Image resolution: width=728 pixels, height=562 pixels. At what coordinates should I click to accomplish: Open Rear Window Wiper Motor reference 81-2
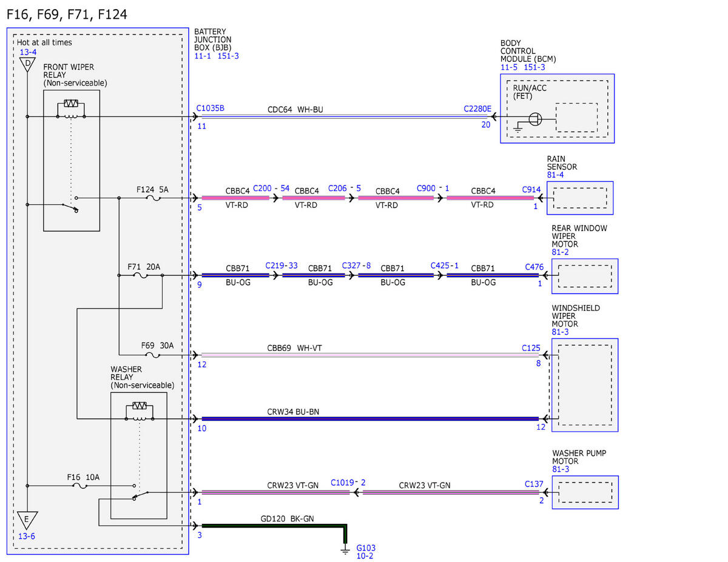(560, 252)
